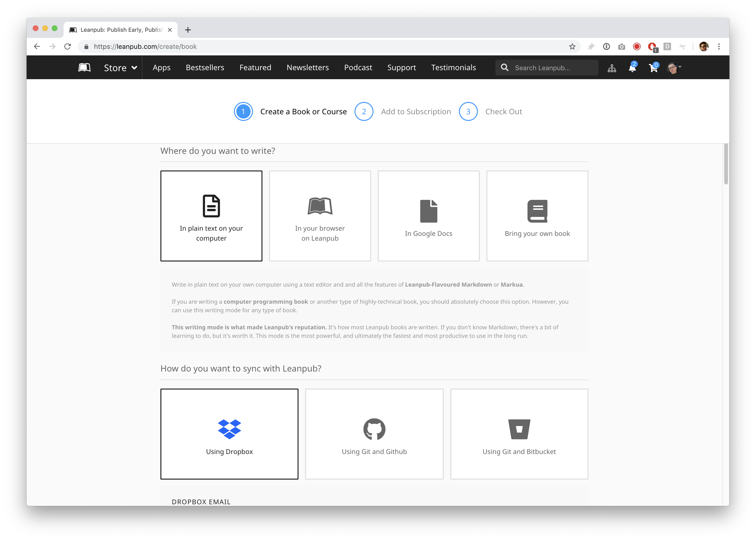Image resolution: width=756 pixels, height=541 pixels.
Task: Close the Leanpub browser tab
Action: coord(170,30)
